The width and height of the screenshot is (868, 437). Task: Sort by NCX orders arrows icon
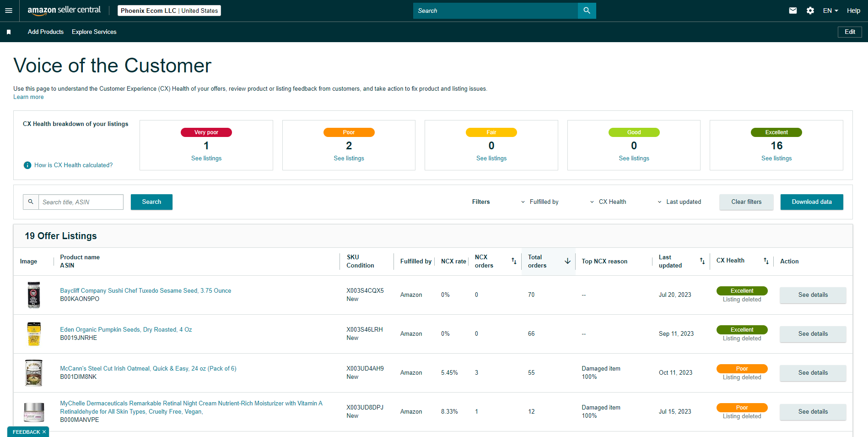[514, 261]
